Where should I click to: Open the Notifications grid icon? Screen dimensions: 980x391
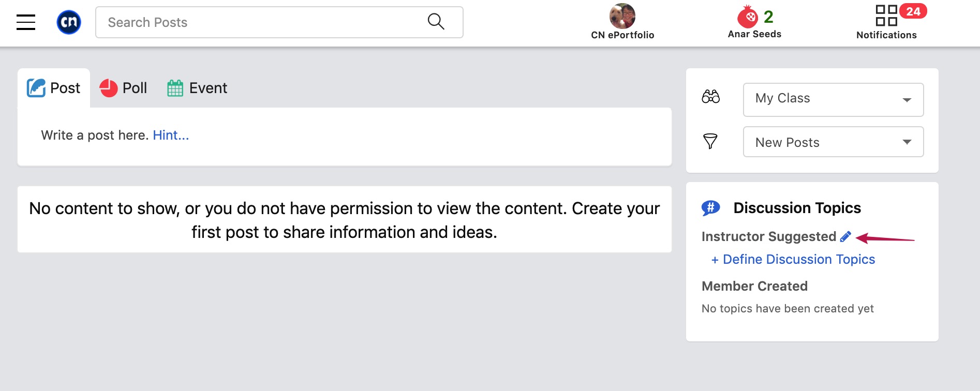[x=886, y=16]
